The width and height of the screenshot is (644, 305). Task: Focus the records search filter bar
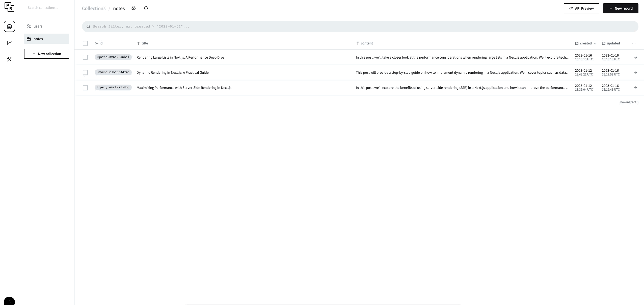[x=360, y=27]
